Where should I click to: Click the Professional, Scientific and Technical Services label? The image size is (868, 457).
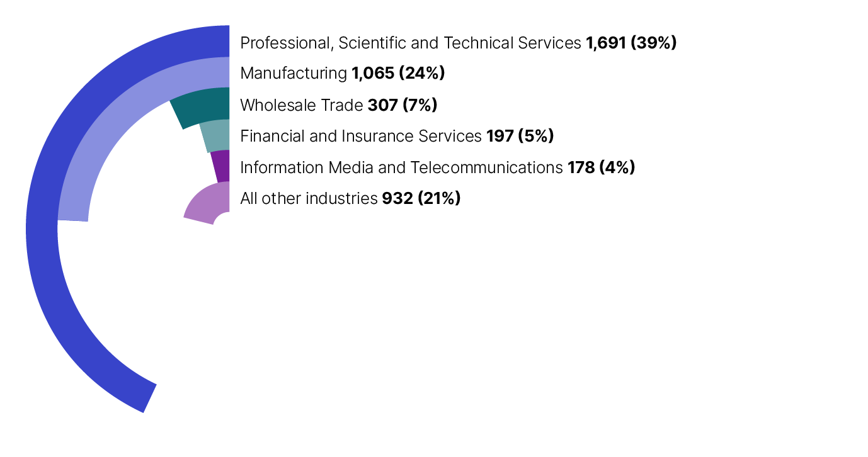410,43
